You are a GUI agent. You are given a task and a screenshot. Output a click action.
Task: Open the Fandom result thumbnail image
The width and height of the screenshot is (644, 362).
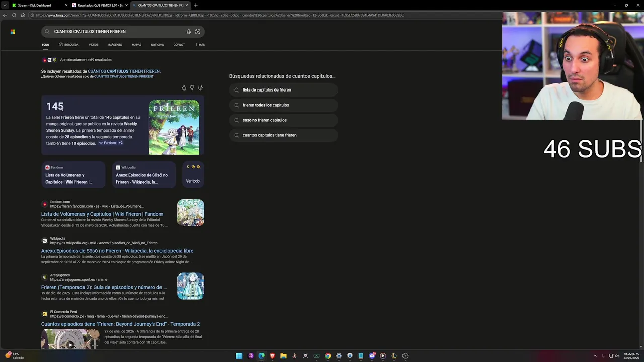(191, 213)
